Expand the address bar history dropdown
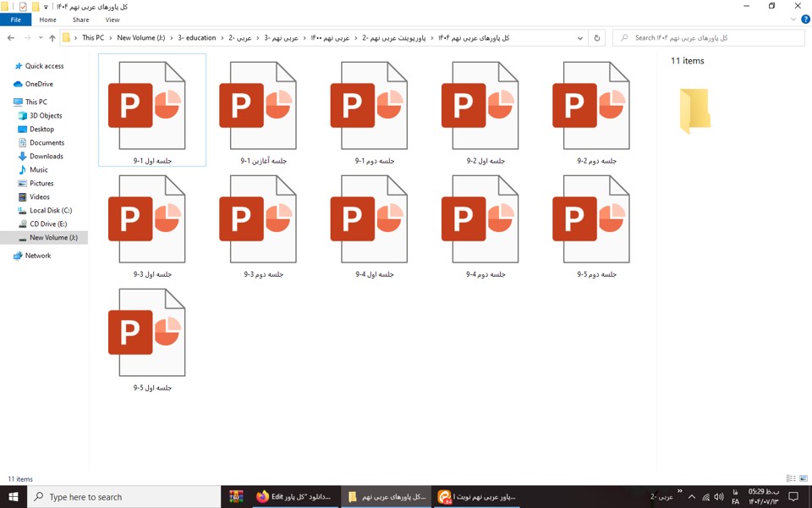 tap(579, 38)
